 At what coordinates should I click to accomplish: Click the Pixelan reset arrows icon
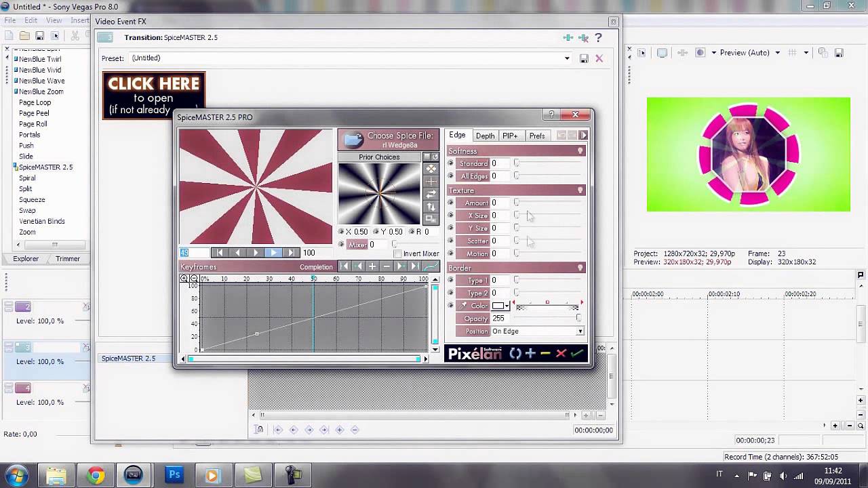pyautogui.click(x=515, y=353)
